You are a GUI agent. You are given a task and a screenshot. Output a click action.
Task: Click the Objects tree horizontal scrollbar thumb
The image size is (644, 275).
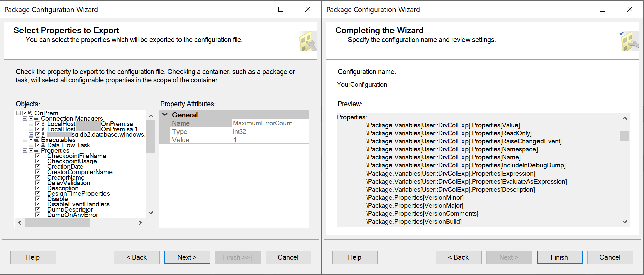58,223
